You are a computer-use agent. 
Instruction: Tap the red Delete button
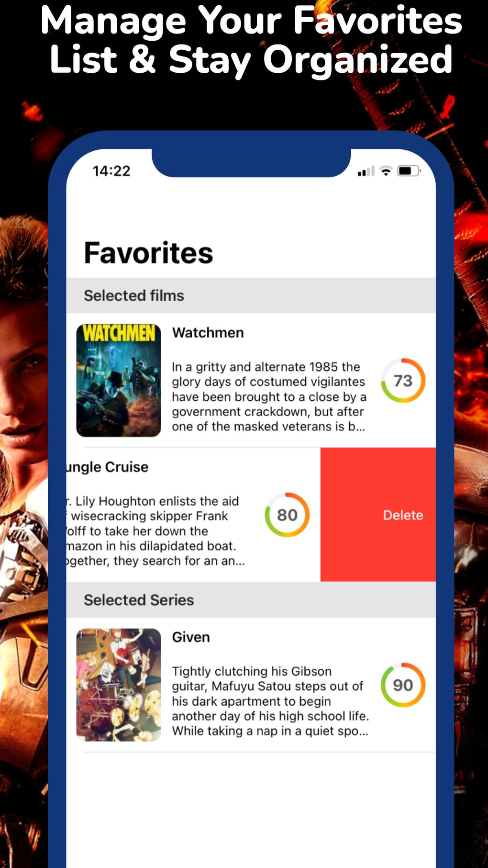tap(378, 515)
